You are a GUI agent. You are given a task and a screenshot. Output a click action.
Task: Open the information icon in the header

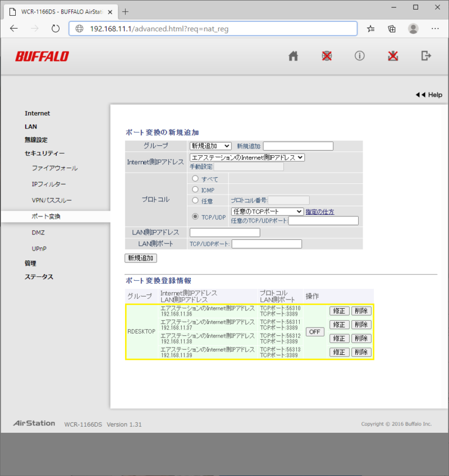[x=360, y=56]
